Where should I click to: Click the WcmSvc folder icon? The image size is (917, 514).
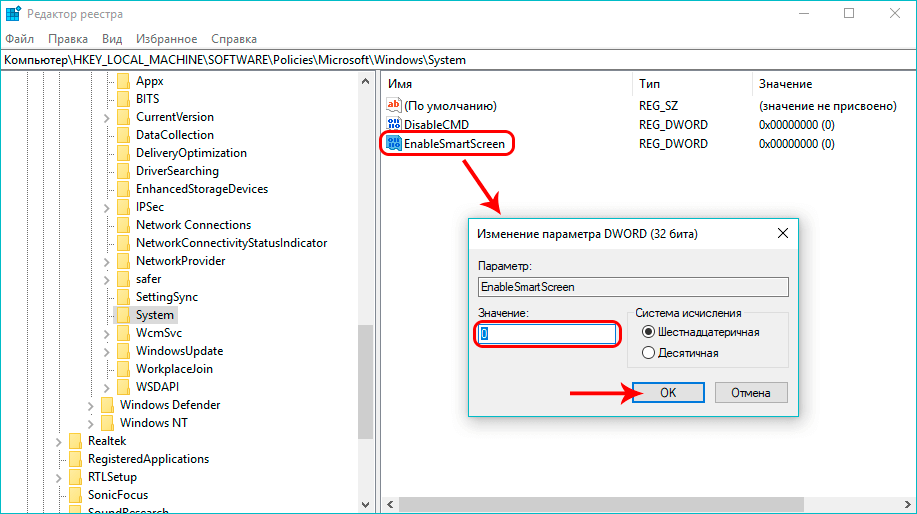tap(123, 333)
